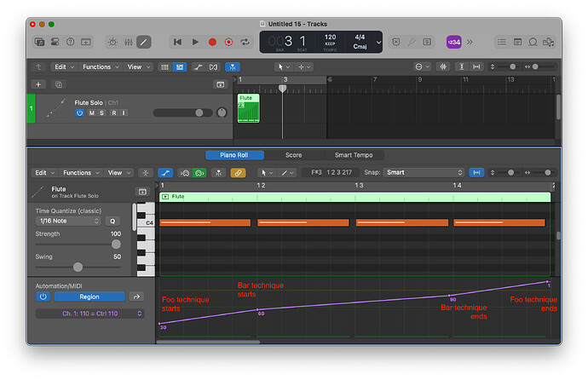Switch to the Piano Roll tab
The height and width of the screenshot is (380, 588).
pos(234,155)
